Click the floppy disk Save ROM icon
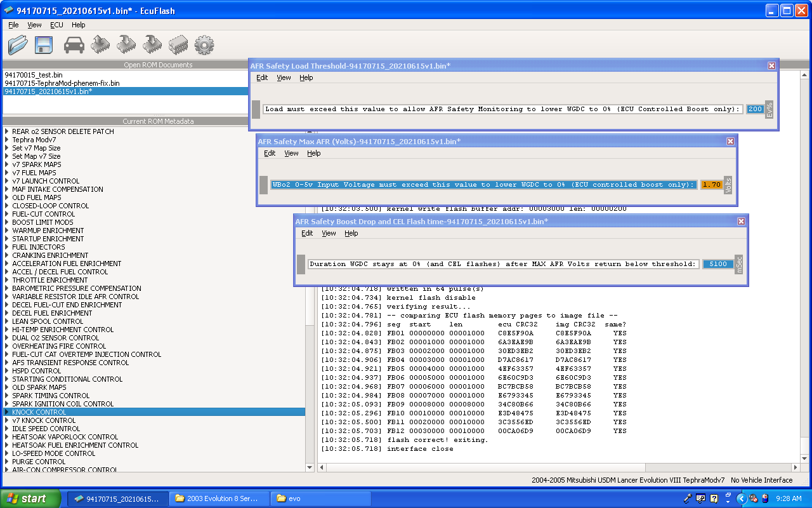This screenshot has width=812, height=508. (x=43, y=44)
